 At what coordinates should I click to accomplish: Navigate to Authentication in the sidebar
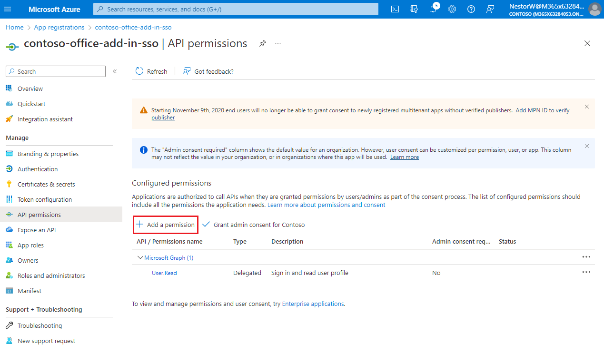(38, 168)
